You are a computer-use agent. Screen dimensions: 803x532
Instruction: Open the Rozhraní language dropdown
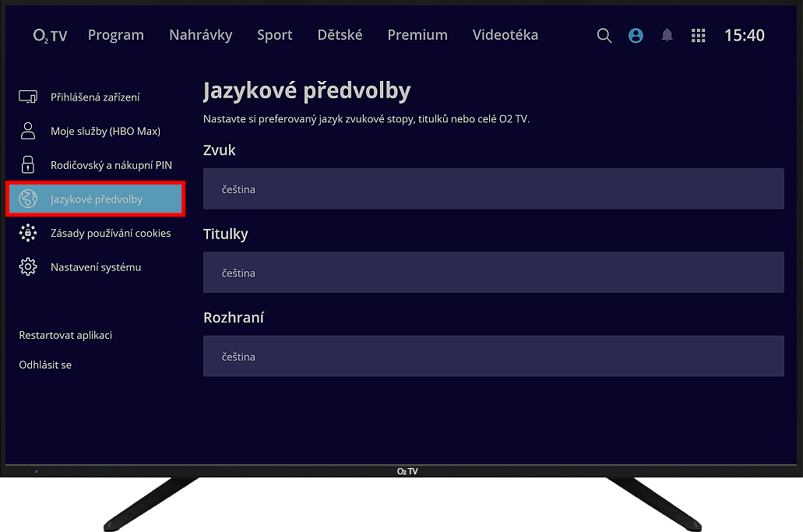493,357
